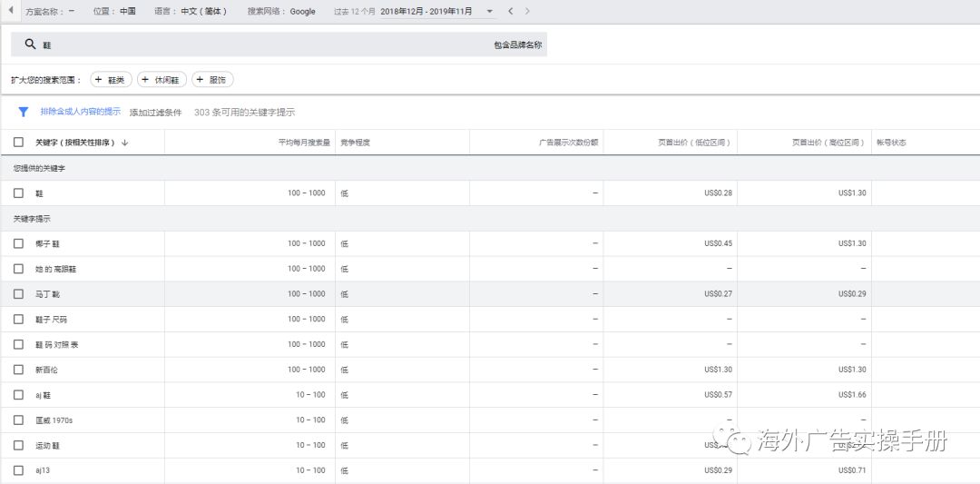Click the 303 条可用的关键字提示 text

tap(244, 113)
